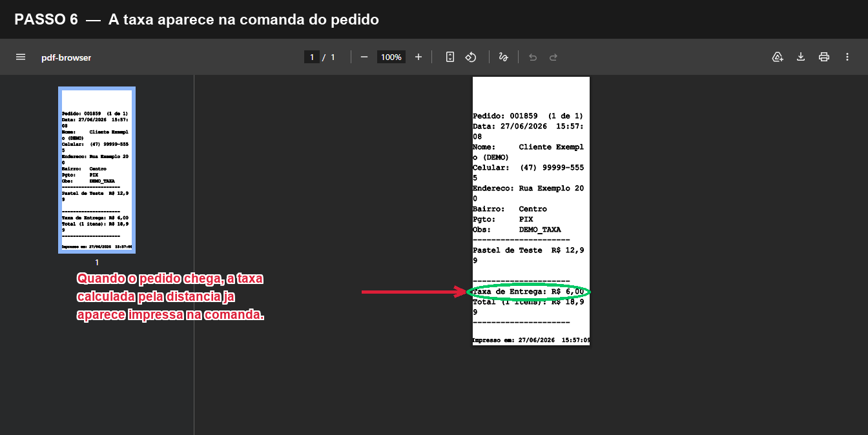
Task: Click the 'Celular: (47) 99999-555' line
Action: click(528, 168)
